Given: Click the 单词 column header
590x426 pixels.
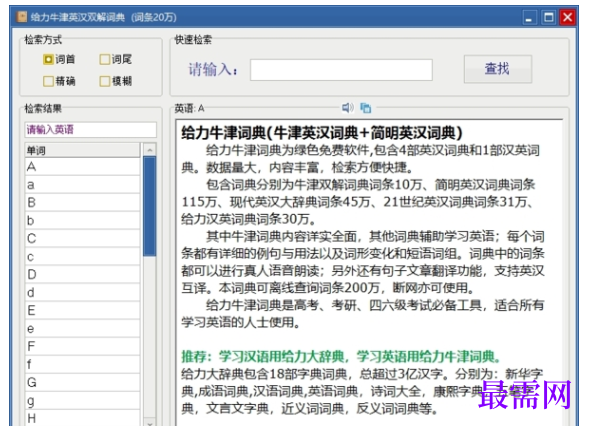Looking at the screenshot, I should click(82, 150).
